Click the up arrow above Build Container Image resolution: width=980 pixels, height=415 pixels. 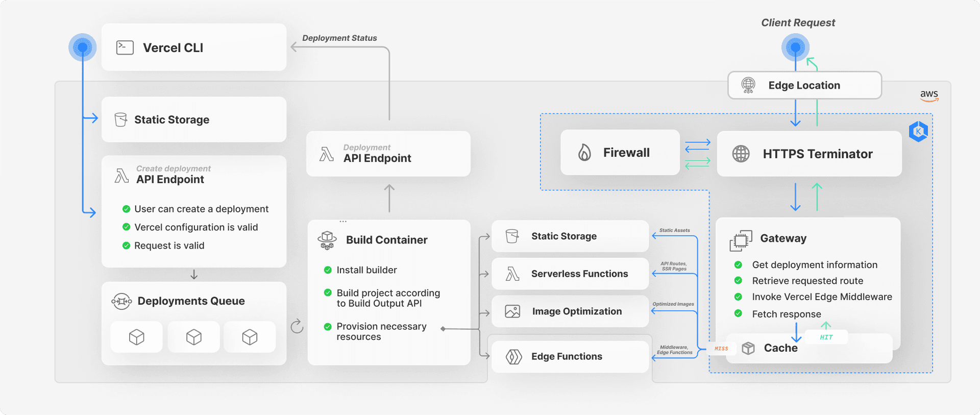(389, 198)
